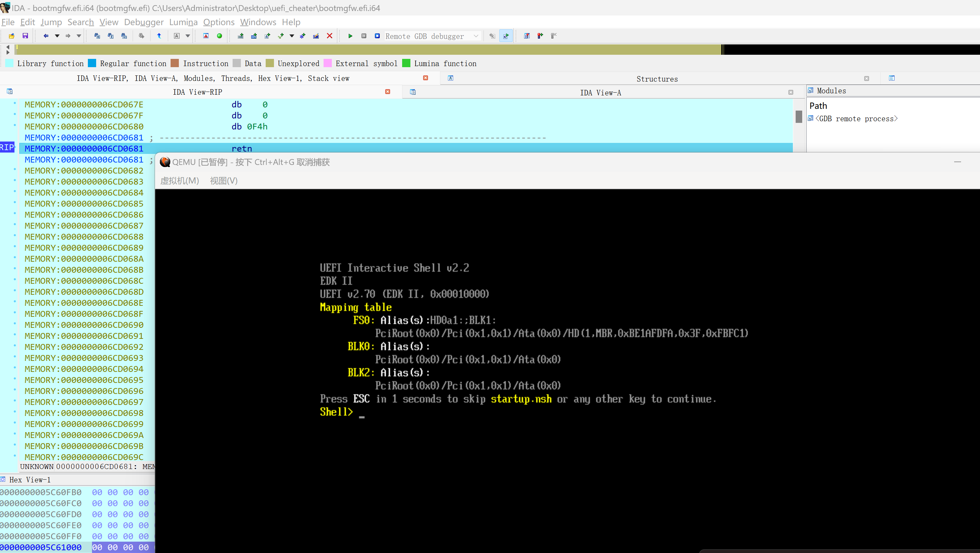The image size is (980, 553).
Task: Jump forward with the gray right arrow
Action: click(68, 36)
